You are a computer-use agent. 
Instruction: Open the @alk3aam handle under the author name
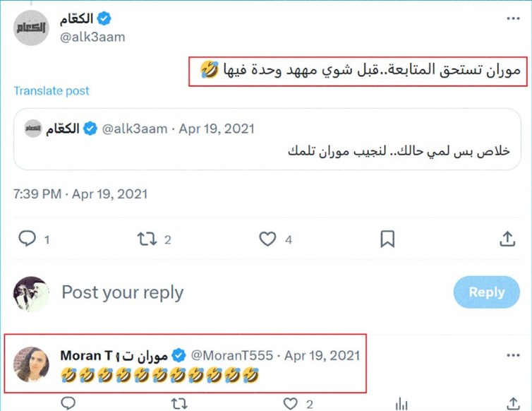pos(92,37)
